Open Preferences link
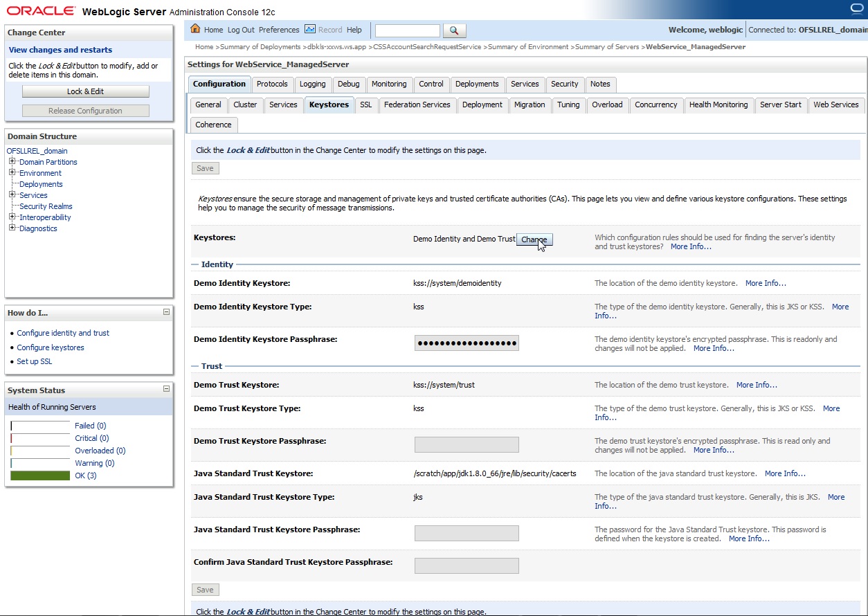This screenshot has width=868, height=616. pyautogui.click(x=279, y=30)
